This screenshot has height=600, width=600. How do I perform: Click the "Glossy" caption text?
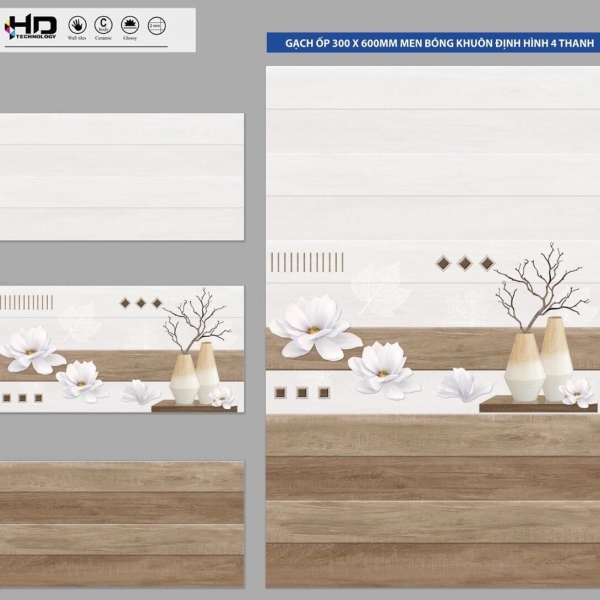pos(130,38)
